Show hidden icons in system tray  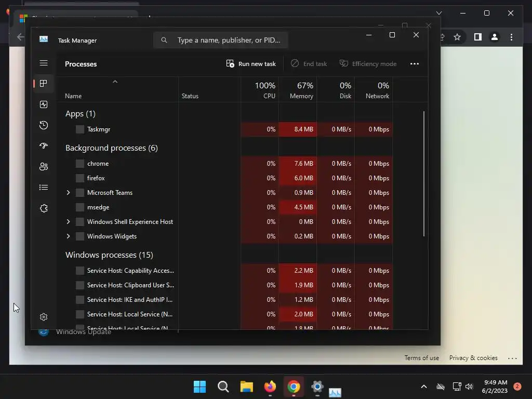pos(424,387)
